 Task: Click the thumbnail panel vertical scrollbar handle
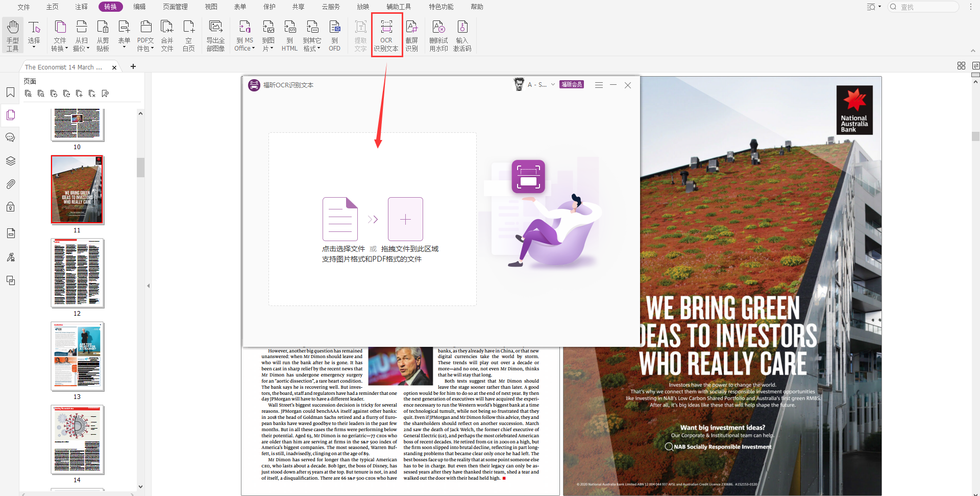(x=140, y=167)
